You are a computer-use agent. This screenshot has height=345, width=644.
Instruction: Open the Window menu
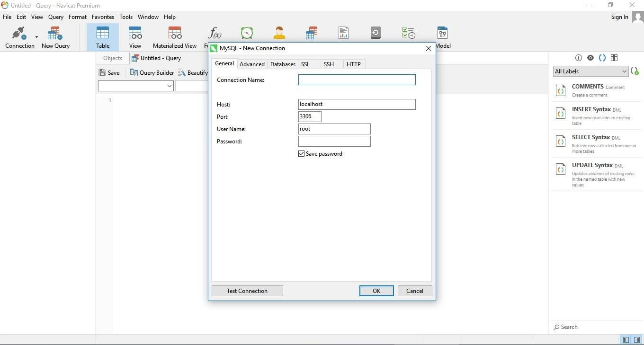coord(148,17)
